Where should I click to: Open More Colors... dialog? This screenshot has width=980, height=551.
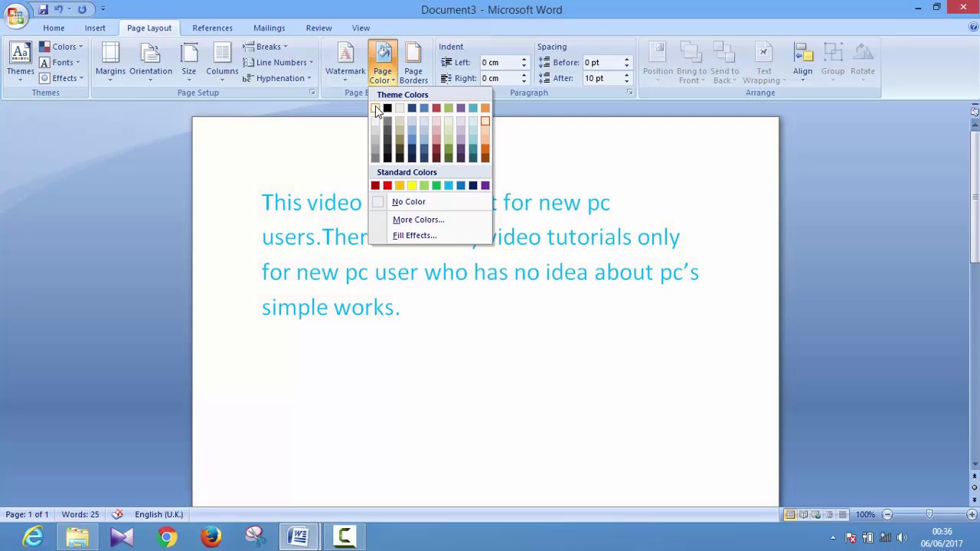pos(430,220)
